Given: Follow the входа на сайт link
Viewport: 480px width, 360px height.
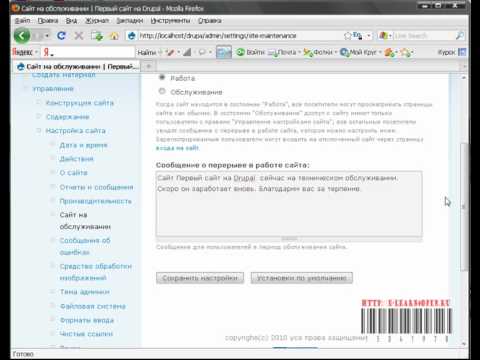Looking at the screenshot, I should pos(177,148).
